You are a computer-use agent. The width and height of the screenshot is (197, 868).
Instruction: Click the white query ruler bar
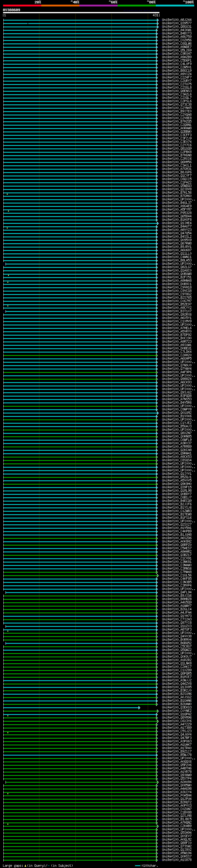pos(81,13)
